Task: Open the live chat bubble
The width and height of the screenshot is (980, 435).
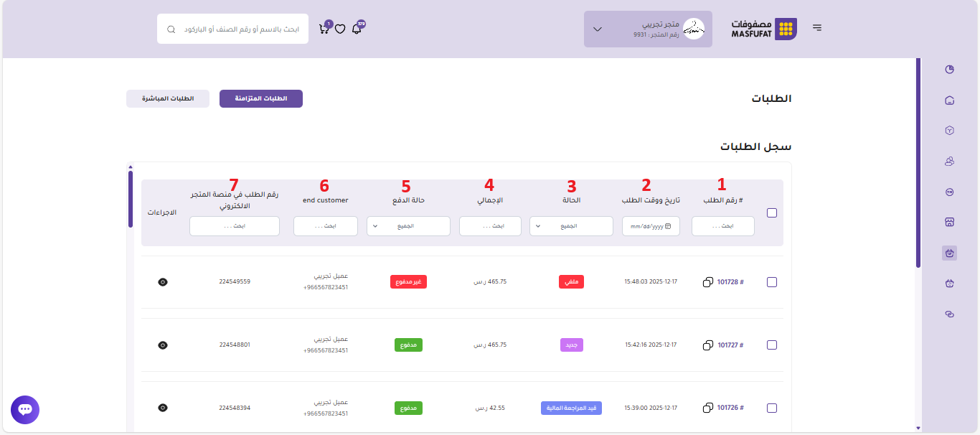Action: [25, 409]
